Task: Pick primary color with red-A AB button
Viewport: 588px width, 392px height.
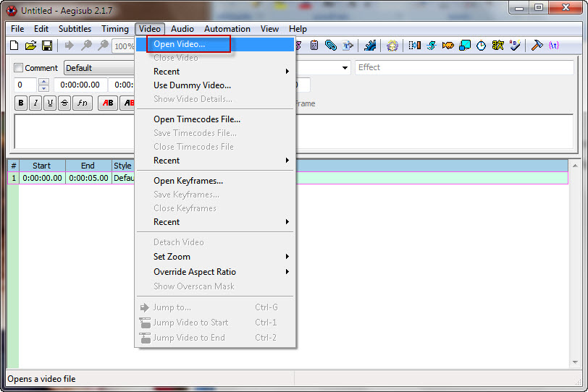Action: coord(108,103)
